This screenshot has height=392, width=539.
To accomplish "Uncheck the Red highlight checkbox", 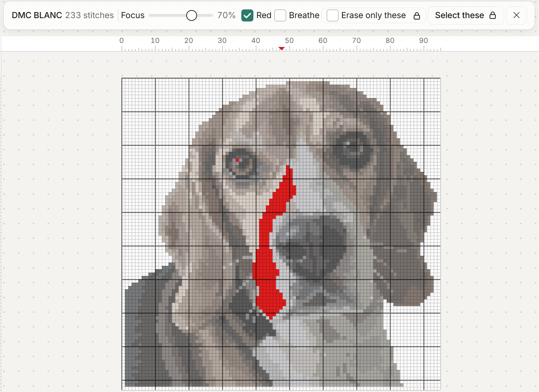I will (247, 15).
